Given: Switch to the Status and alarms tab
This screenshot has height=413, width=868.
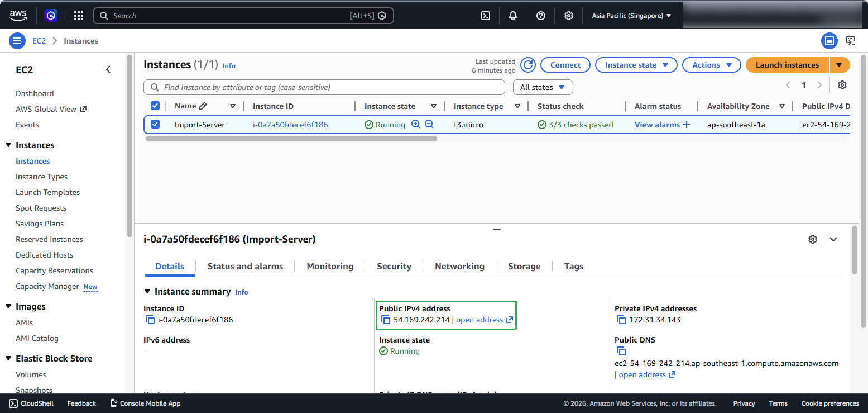Looking at the screenshot, I should click(245, 266).
